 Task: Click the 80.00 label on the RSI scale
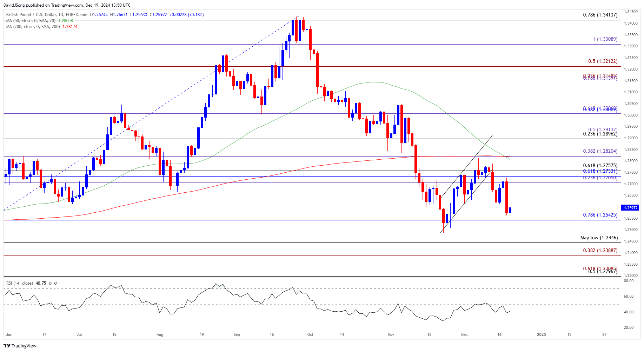coord(629,281)
